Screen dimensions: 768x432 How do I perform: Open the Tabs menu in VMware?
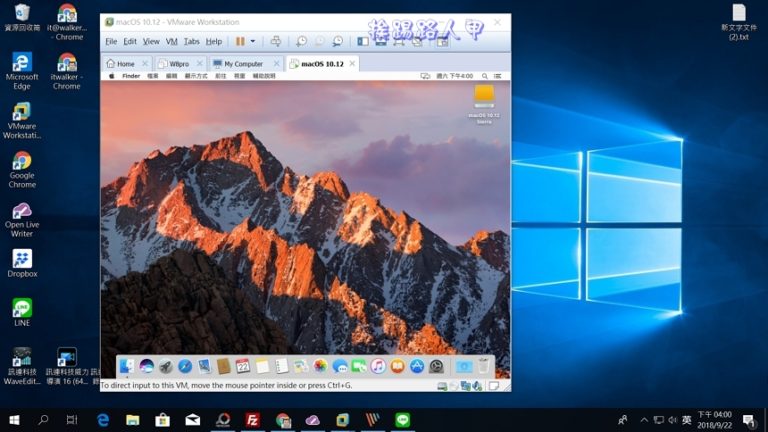(x=191, y=42)
